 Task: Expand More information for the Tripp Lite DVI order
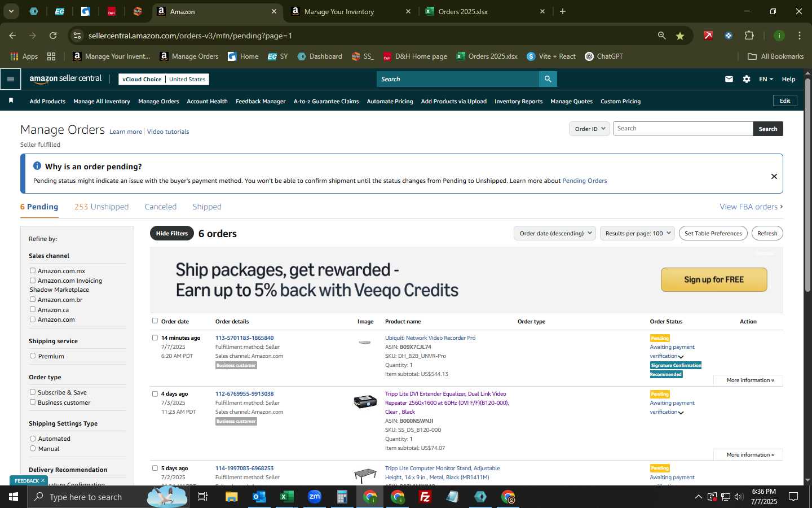(748, 454)
